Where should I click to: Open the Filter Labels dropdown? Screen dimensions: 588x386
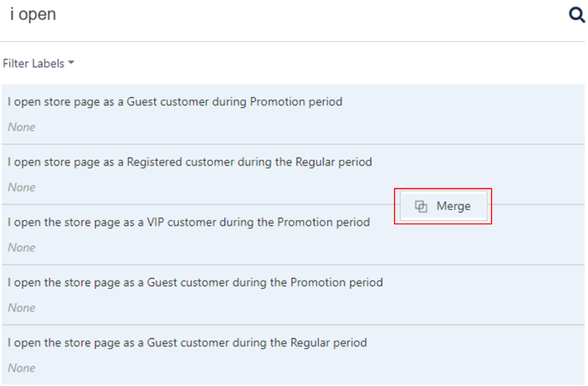[x=38, y=64]
